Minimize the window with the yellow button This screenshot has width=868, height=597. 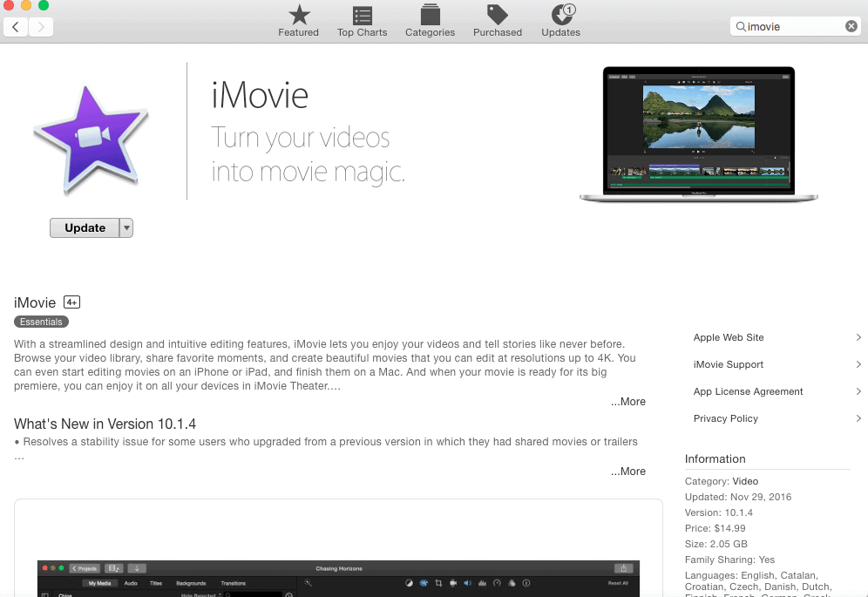click(26, 5)
